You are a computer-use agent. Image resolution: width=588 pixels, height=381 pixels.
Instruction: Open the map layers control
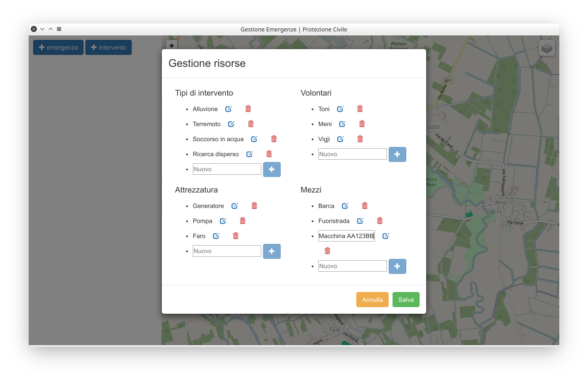(547, 47)
